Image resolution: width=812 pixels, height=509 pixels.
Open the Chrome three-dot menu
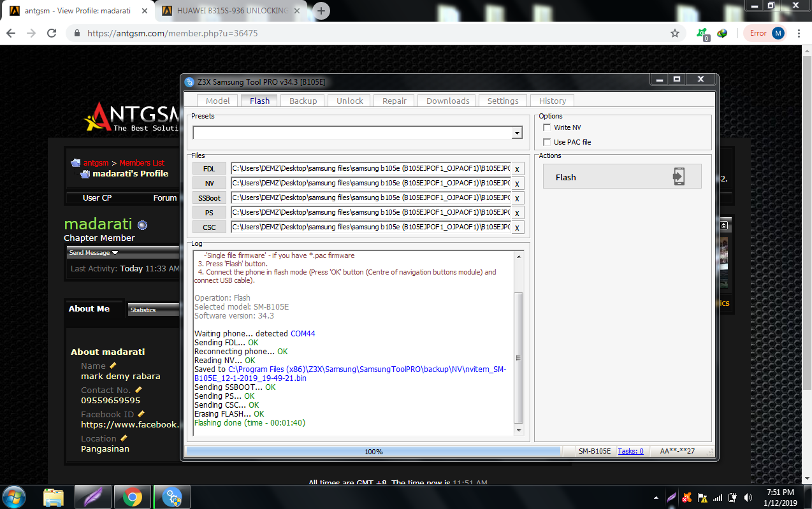click(x=799, y=33)
